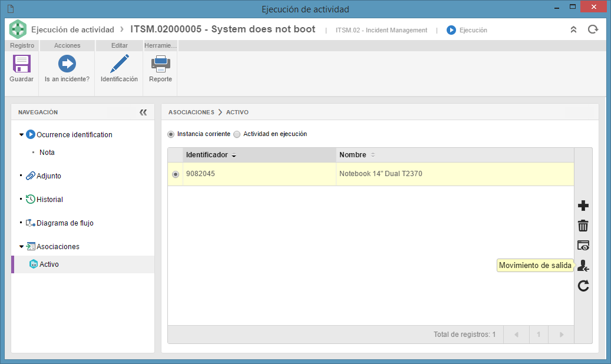This screenshot has height=364, width=611.
Task: Select Activo under Asociaciones
Action: [x=49, y=264]
